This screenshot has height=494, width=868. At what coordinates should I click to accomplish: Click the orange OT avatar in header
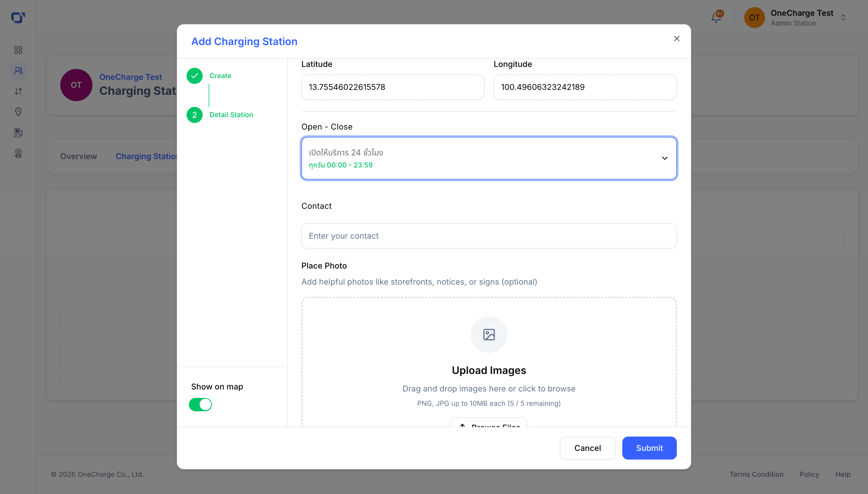pyautogui.click(x=754, y=18)
